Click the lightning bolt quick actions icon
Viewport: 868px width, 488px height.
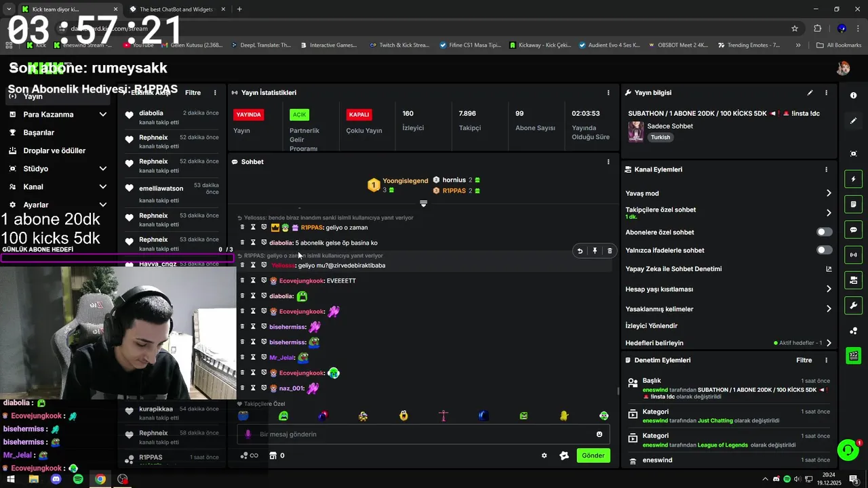point(854,179)
